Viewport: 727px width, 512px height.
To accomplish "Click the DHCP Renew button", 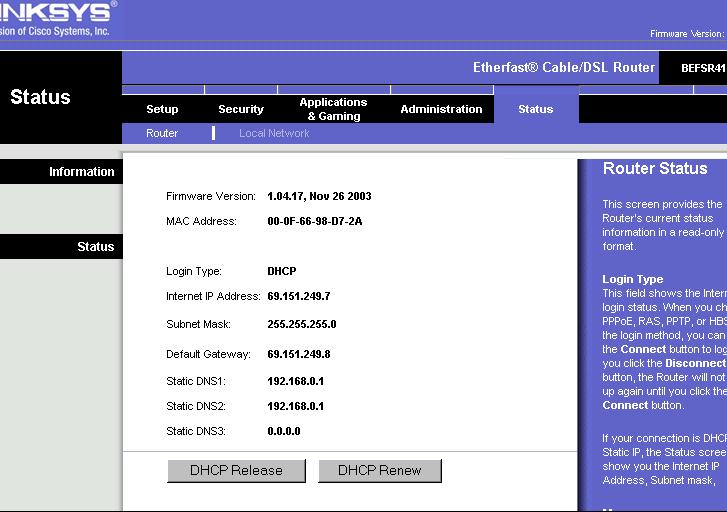I will point(380,471).
